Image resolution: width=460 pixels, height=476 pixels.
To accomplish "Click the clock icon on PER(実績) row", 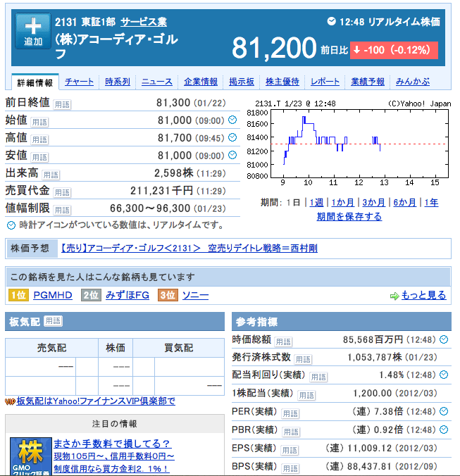I will [444, 411].
